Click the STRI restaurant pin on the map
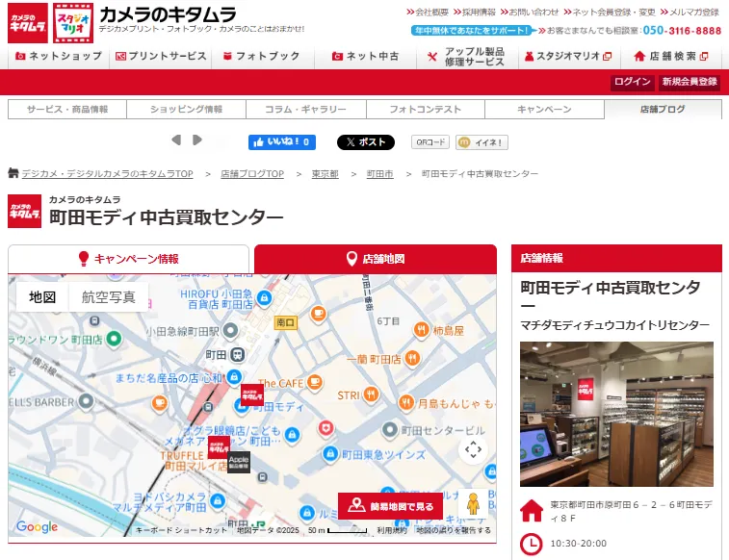The image size is (729, 560). pyautogui.click(x=371, y=395)
